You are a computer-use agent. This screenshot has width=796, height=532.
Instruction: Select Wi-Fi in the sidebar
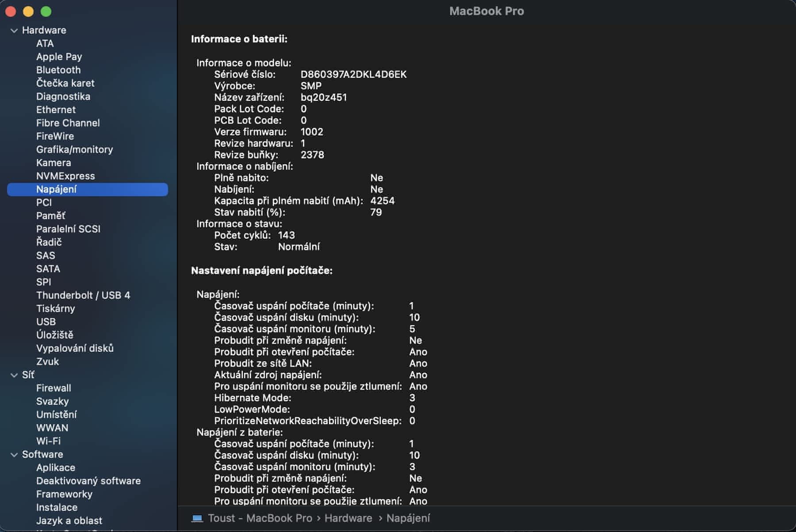click(48, 441)
